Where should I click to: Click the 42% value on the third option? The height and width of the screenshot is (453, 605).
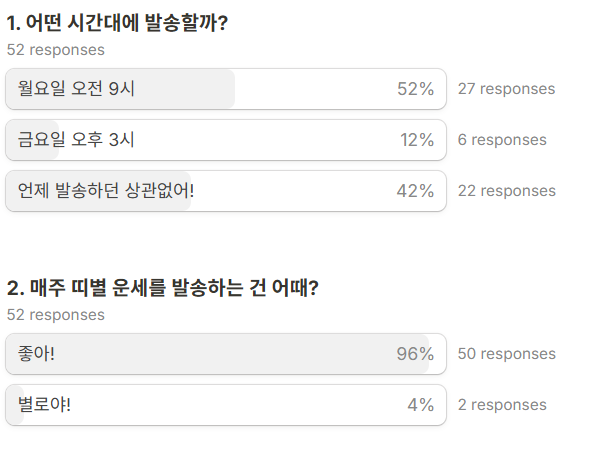pos(415,191)
